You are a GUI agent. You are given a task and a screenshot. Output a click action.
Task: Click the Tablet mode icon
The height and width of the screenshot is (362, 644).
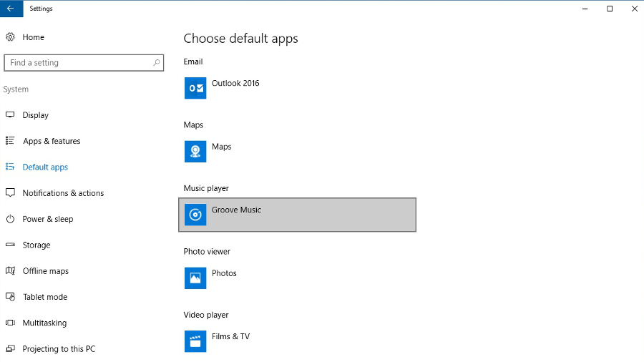(10, 296)
